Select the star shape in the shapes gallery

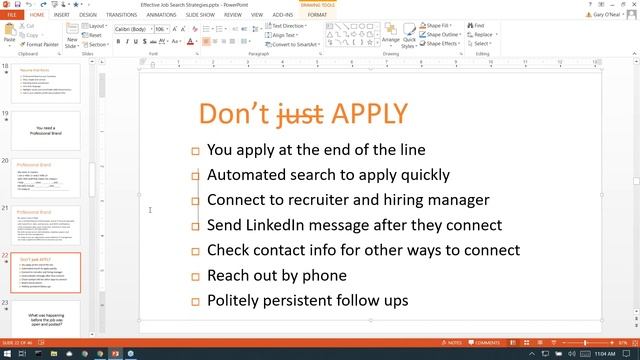(x=370, y=42)
